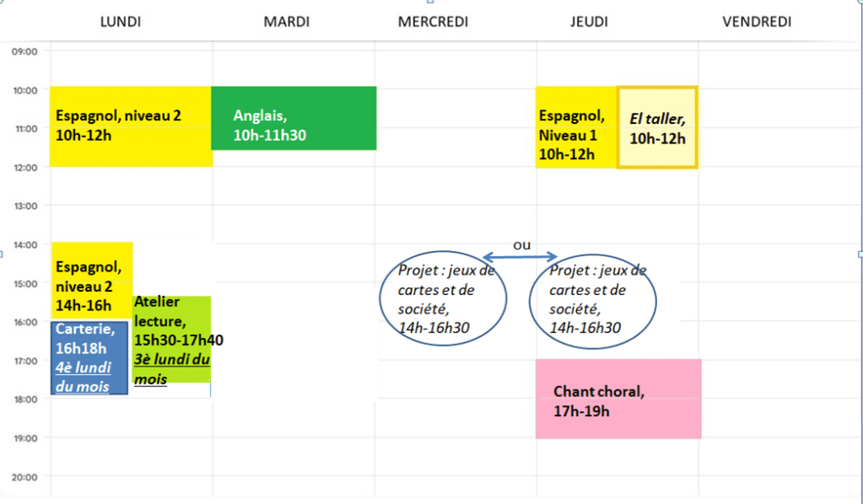Viewport: 863px width, 504px height.
Task: Open the Espagnol niveau 2 14h-16h event
Action: point(91,278)
